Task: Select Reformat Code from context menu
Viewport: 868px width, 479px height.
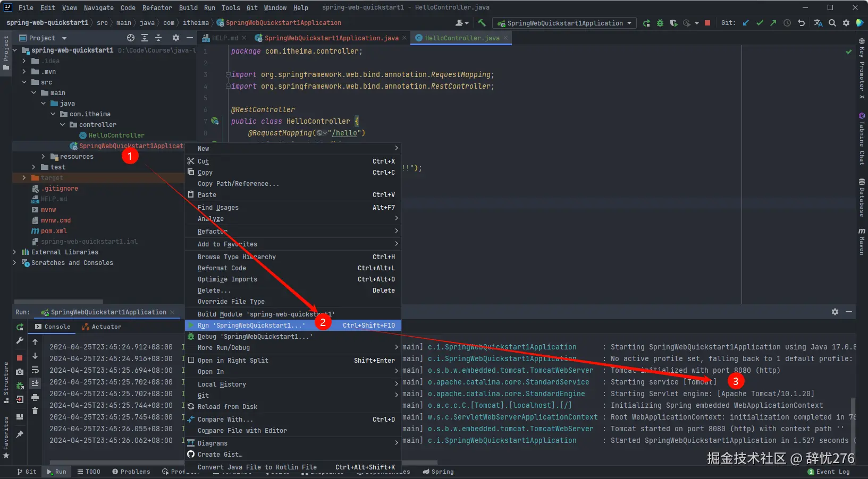Action: coord(293,268)
